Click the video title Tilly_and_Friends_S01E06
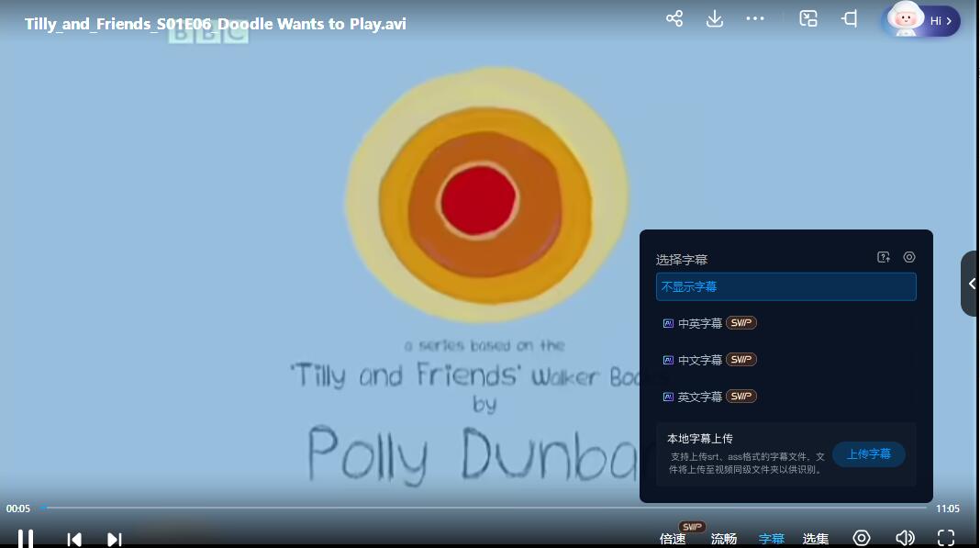The width and height of the screenshot is (980, 548). [x=216, y=24]
